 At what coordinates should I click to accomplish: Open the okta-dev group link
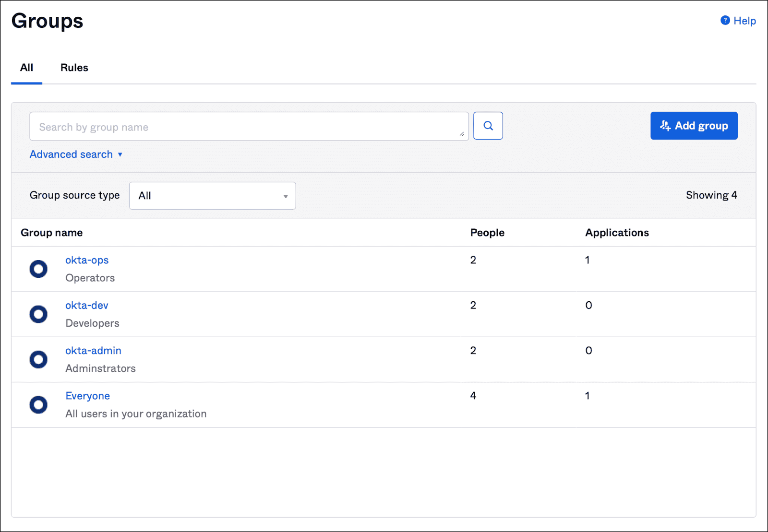[x=87, y=305]
